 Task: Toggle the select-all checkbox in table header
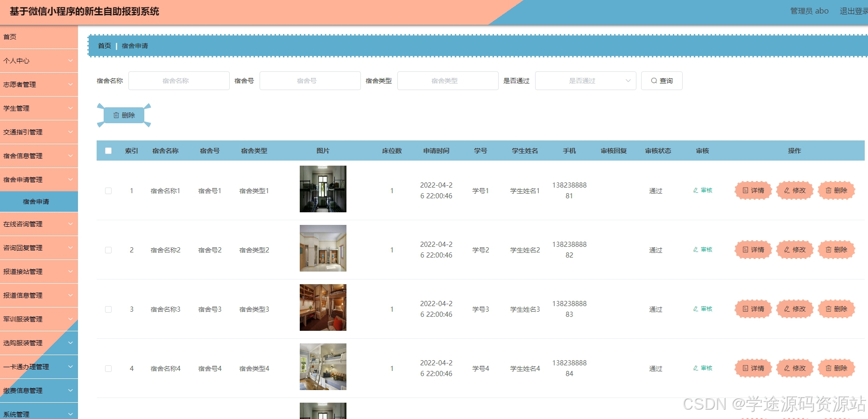[x=108, y=151]
